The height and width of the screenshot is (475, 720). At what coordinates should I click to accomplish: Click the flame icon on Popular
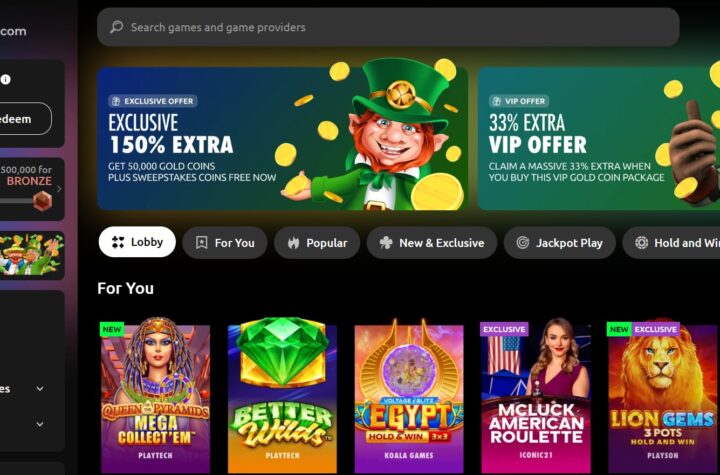293,243
